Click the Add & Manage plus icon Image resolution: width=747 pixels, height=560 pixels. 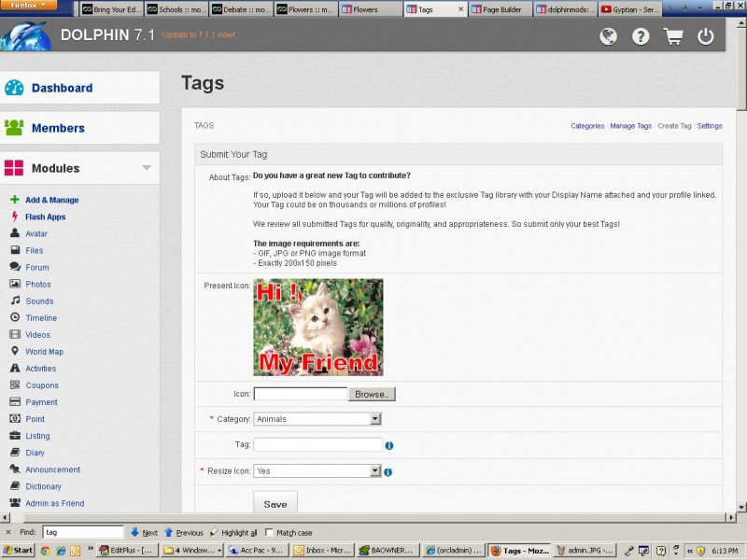tap(15, 200)
